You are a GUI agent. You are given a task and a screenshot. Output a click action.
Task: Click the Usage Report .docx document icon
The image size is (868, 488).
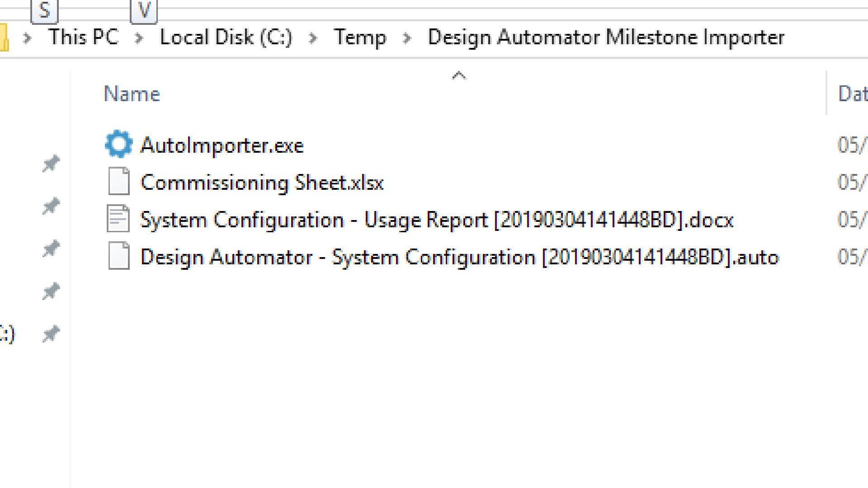118,220
